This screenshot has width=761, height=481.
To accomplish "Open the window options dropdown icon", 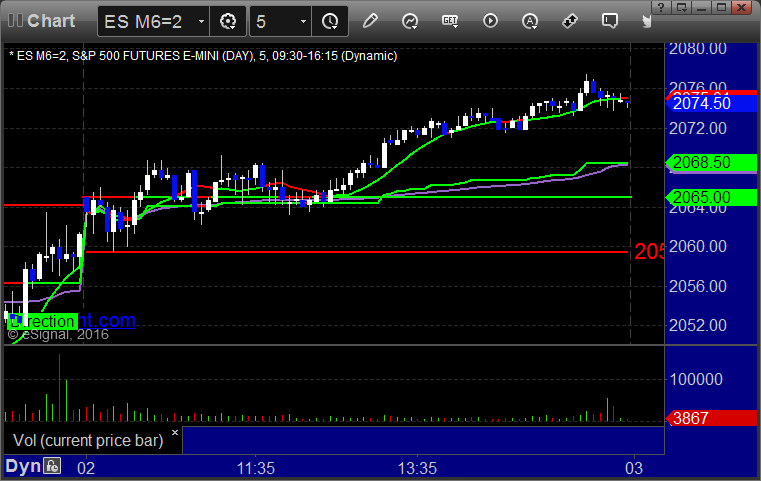I will (681, 7).
